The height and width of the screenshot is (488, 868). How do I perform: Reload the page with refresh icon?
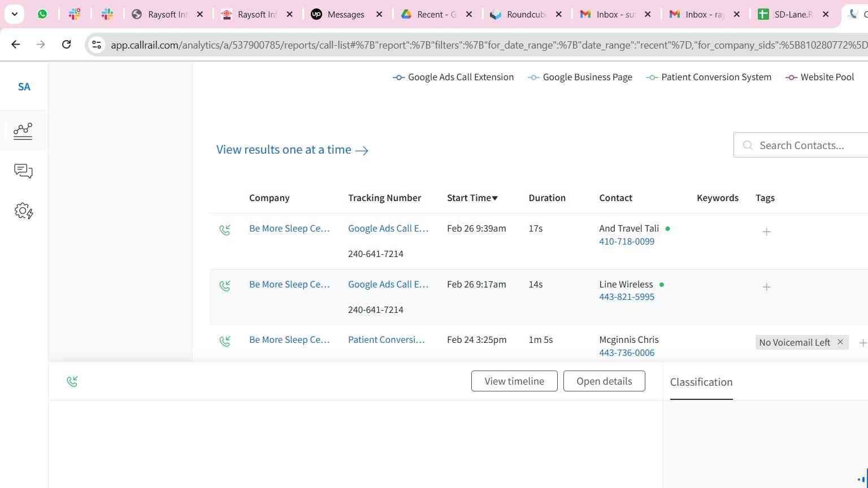point(66,44)
